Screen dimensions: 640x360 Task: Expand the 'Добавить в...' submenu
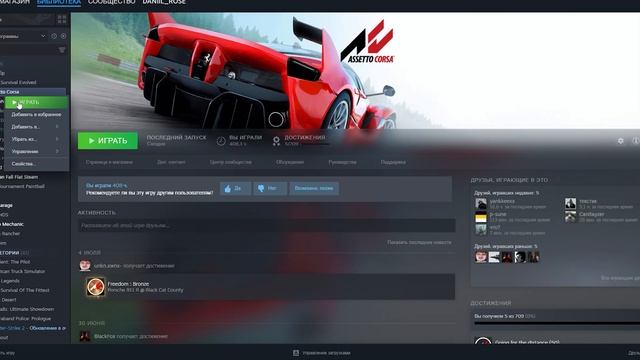(x=36, y=127)
